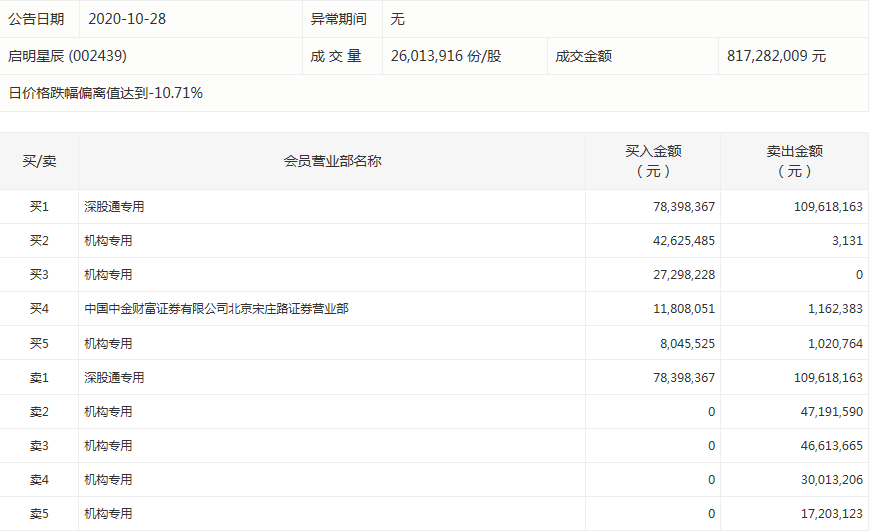Open 深股通专用 in the 卖1 row
The image size is (871, 532).
click(114, 378)
